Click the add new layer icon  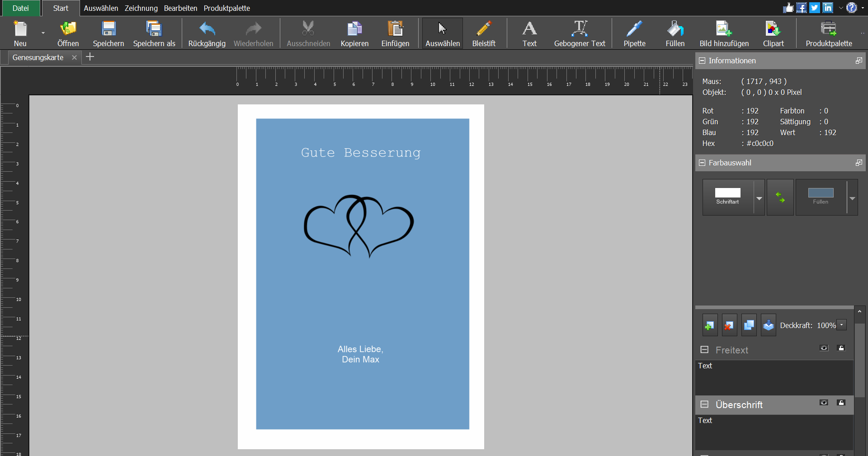(x=710, y=325)
